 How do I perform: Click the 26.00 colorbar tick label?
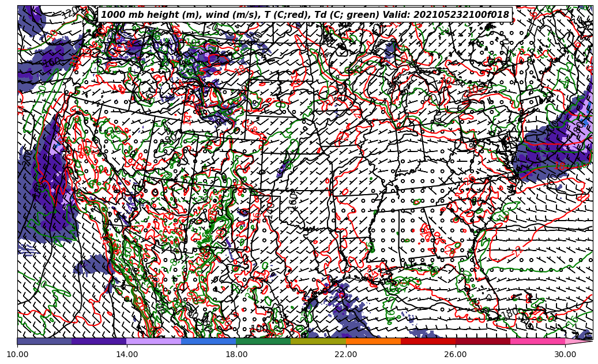click(456, 354)
